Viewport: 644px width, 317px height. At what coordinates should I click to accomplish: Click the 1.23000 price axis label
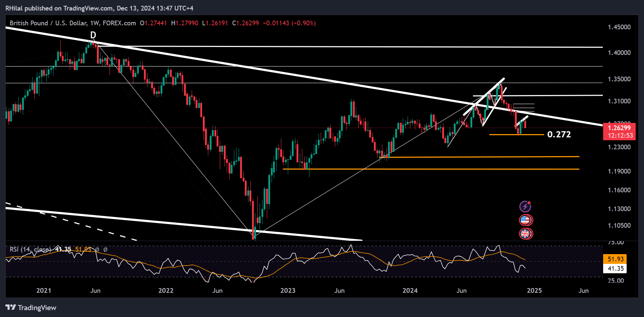tap(619, 147)
